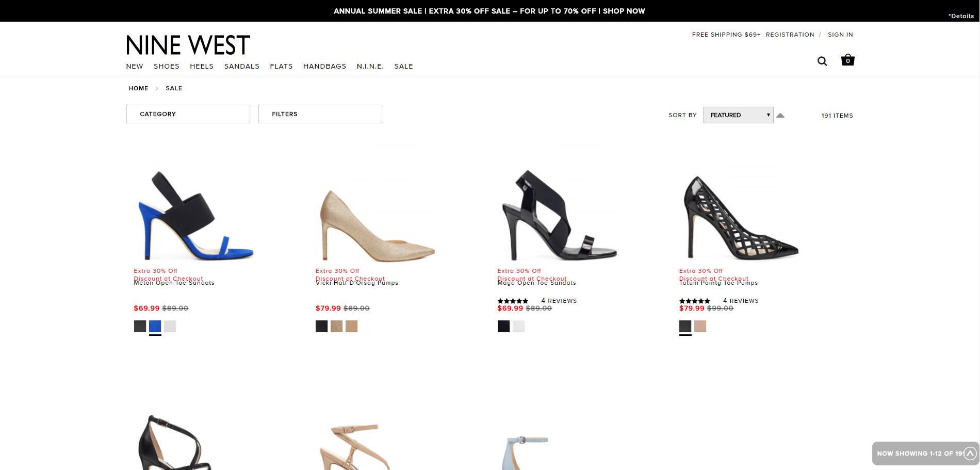The image size is (980, 470).
Task: Select black swatch for Tatum Pumps
Action: [x=685, y=326]
